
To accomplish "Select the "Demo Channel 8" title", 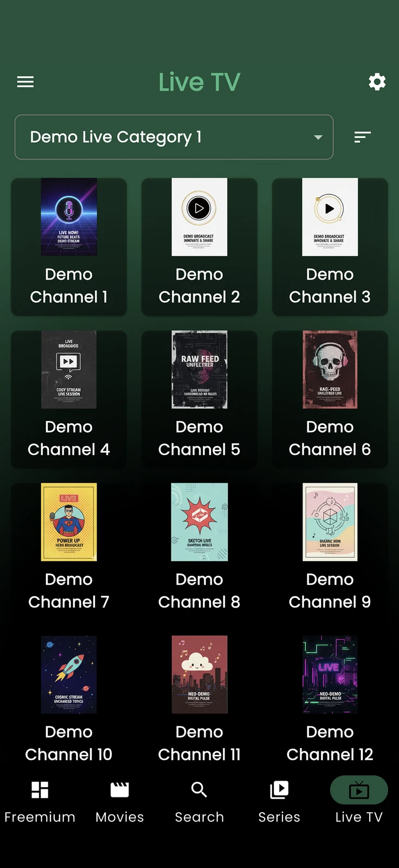I will [200, 591].
